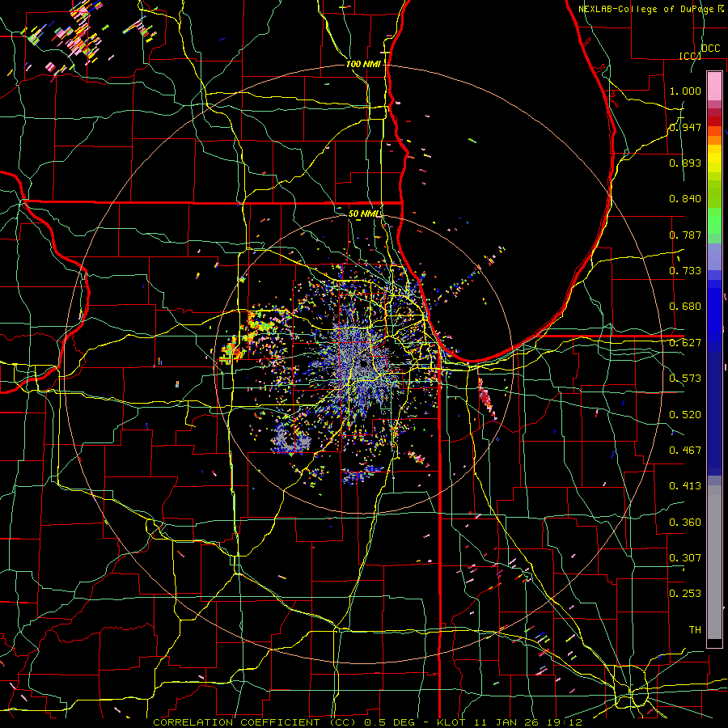Screen dimensions: 728x728
Task: Click the 0.733 scale value
Action: (x=685, y=271)
